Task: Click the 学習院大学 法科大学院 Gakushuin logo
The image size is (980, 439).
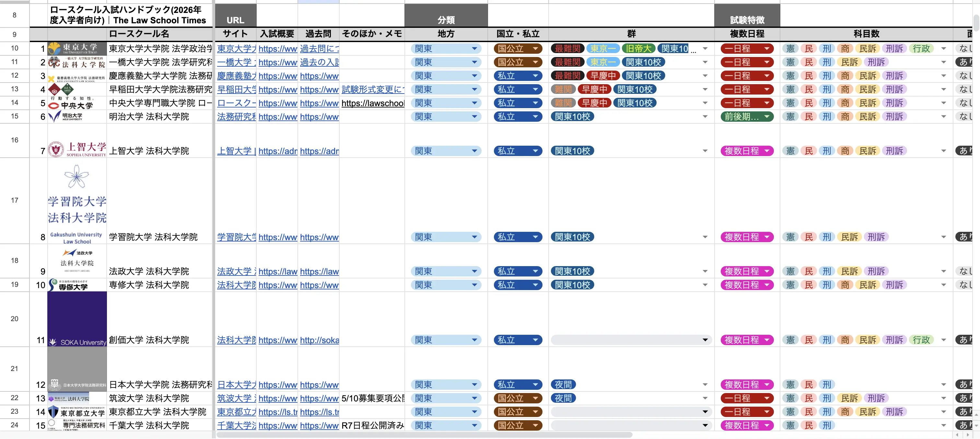Action: pos(77,204)
